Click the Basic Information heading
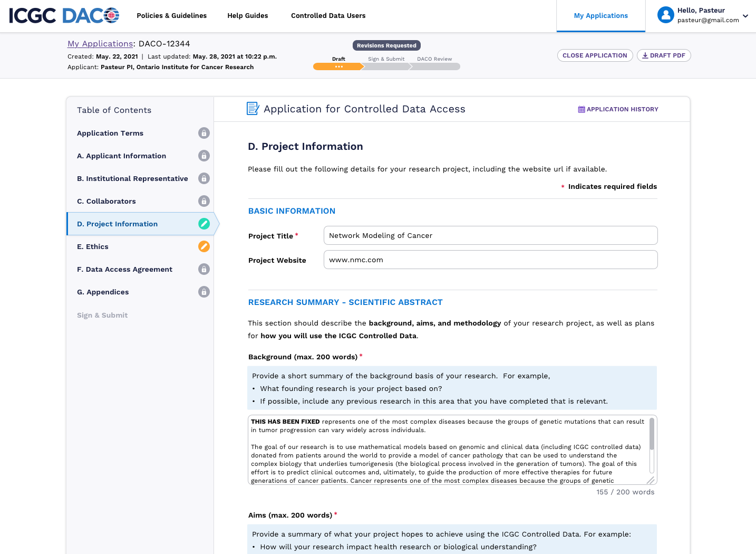Screen dimensions: 756x554 click(292, 211)
